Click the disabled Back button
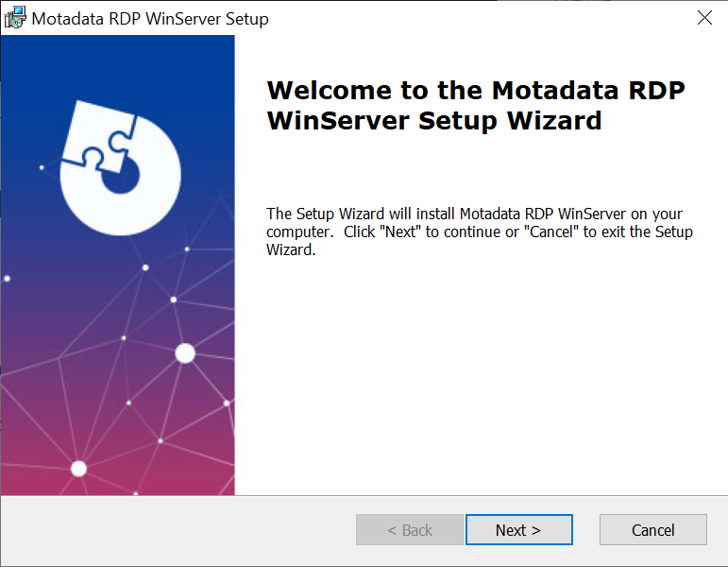The width and height of the screenshot is (728, 567). coord(410,530)
